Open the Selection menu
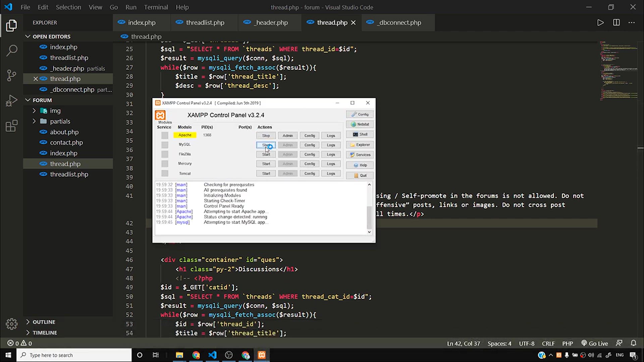Viewport: 644px width, 362px height. [x=68, y=7]
